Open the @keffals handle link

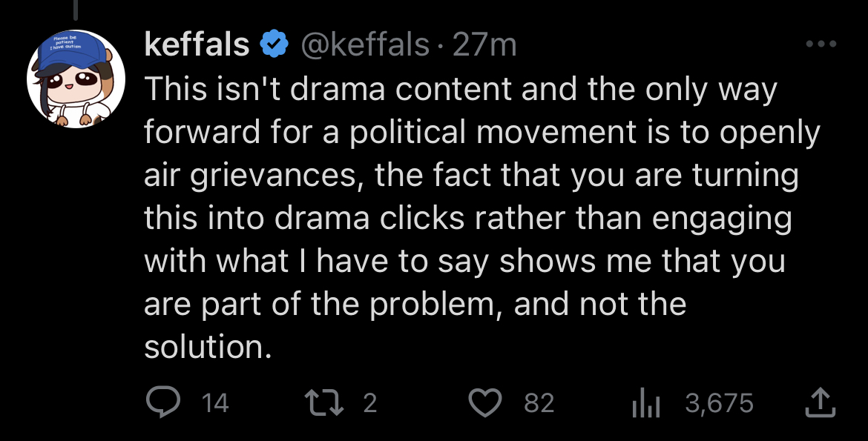tap(365, 44)
